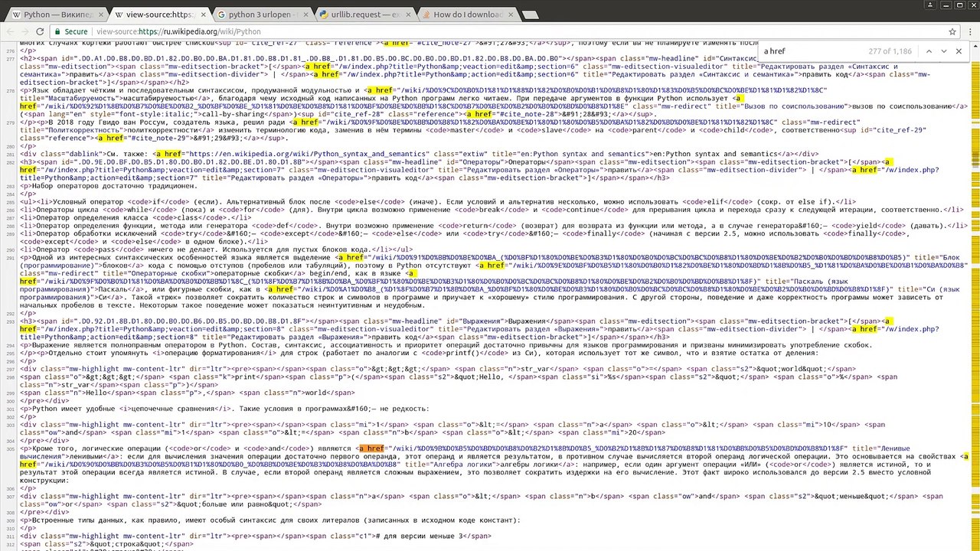
Task: Click the green Secure padlock indicator
Action: 71,32
